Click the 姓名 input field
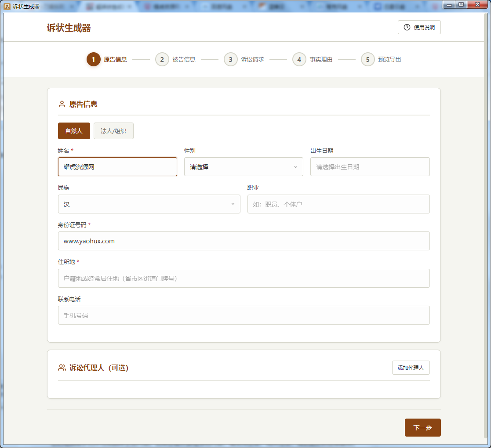 click(x=117, y=167)
